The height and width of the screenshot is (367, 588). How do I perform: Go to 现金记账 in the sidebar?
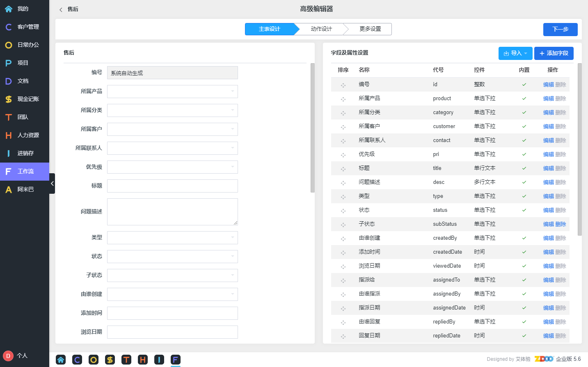pos(25,99)
